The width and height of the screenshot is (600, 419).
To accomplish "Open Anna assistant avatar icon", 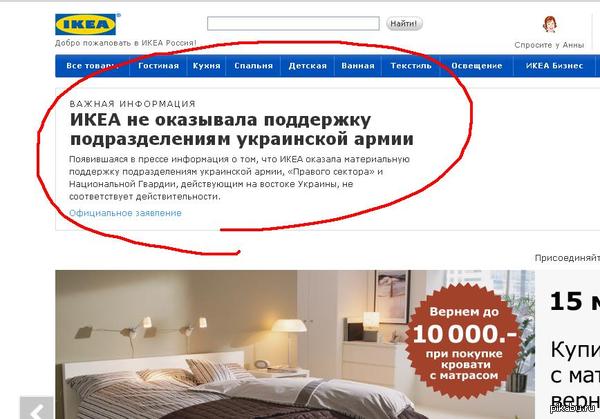I will click(x=549, y=24).
